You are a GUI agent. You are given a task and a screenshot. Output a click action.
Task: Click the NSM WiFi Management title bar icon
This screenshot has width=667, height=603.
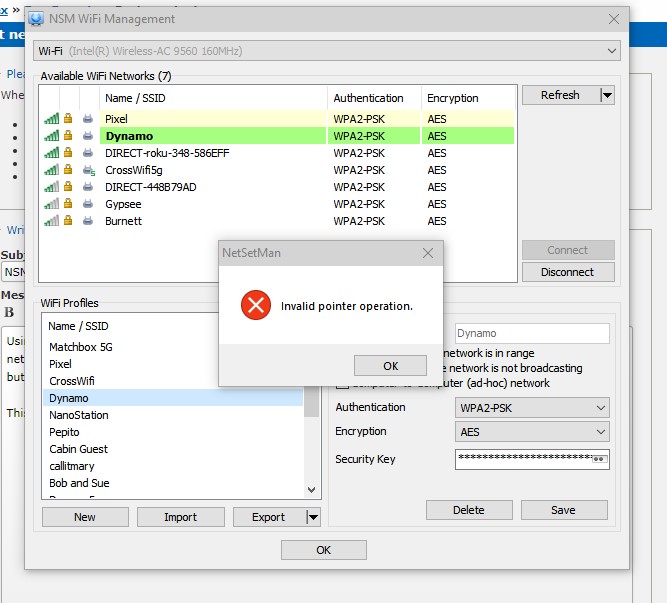tap(36, 18)
